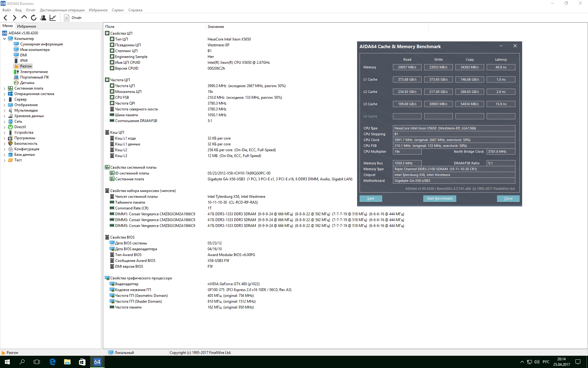588x368 pixels.
Task: Open Microsoft Edge from the taskbar
Action: 52,362
